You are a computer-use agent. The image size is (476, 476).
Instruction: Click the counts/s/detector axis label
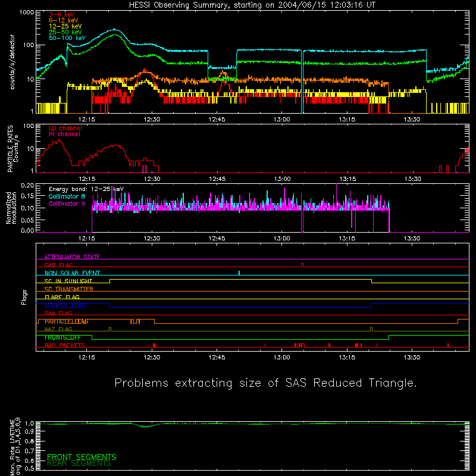tap(12, 62)
